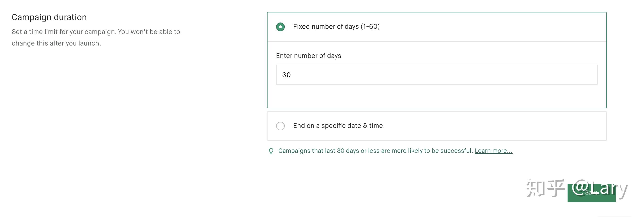This screenshot has height=217, width=644.
Task: Click the Campaign duration heading
Action: pyautogui.click(x=49, y=17)
